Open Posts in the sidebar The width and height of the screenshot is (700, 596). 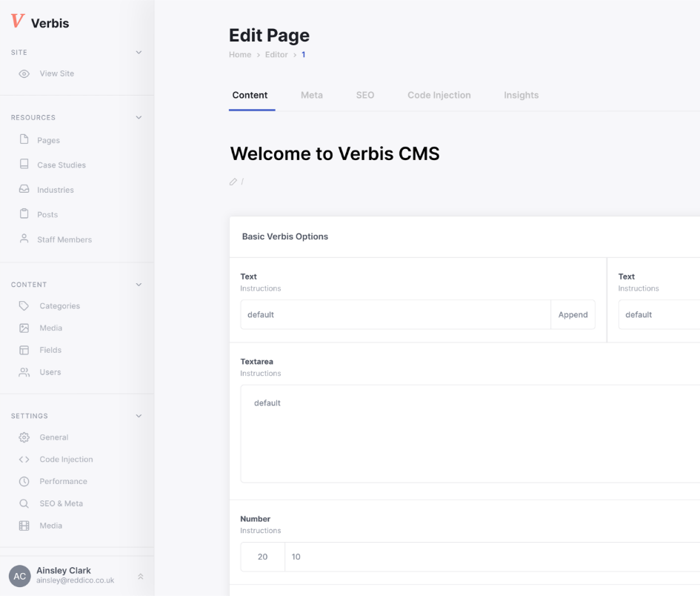(x=47, y=214)
